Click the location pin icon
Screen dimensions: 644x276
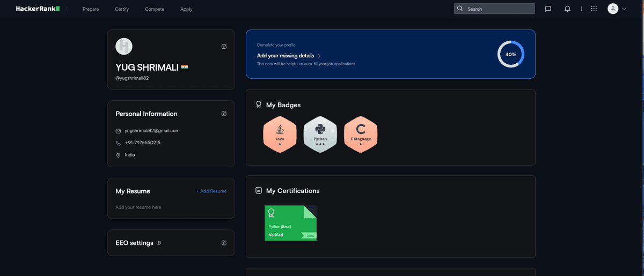pos(118,155)
